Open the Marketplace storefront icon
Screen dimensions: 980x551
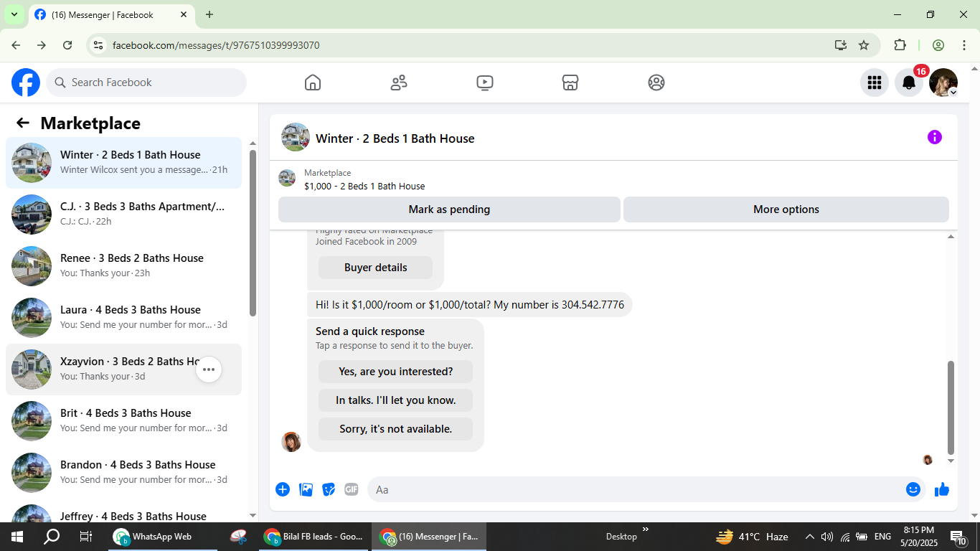click(x=570, y=83)
